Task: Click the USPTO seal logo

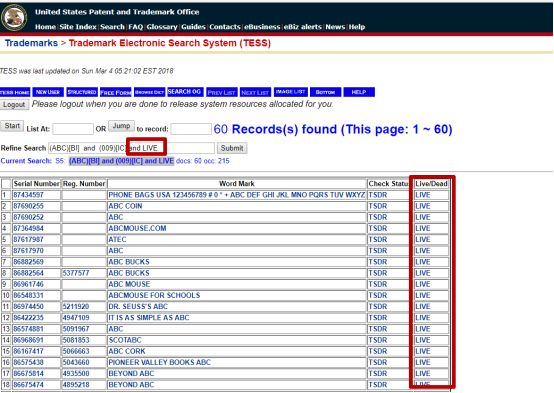Action: tap(14, 17)
